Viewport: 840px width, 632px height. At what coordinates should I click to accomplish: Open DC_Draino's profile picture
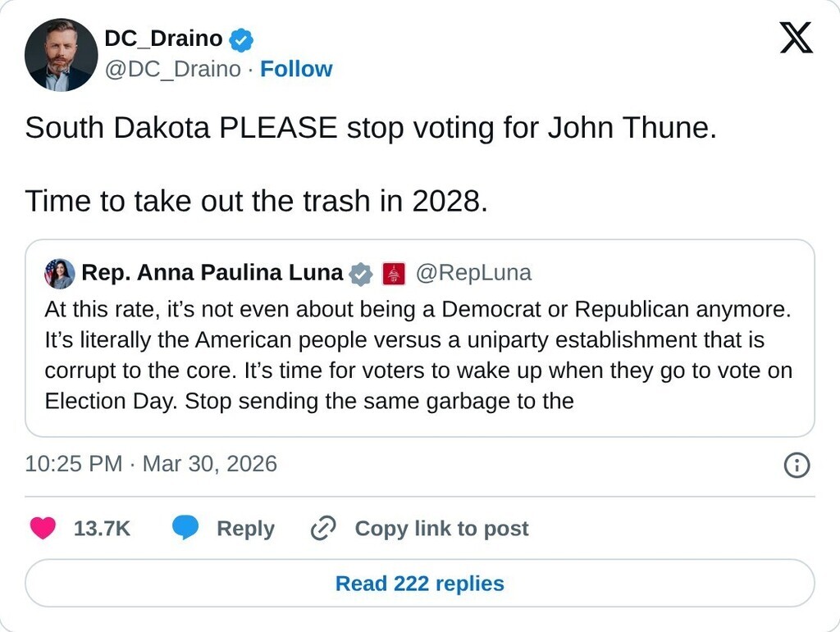[62, 54]
